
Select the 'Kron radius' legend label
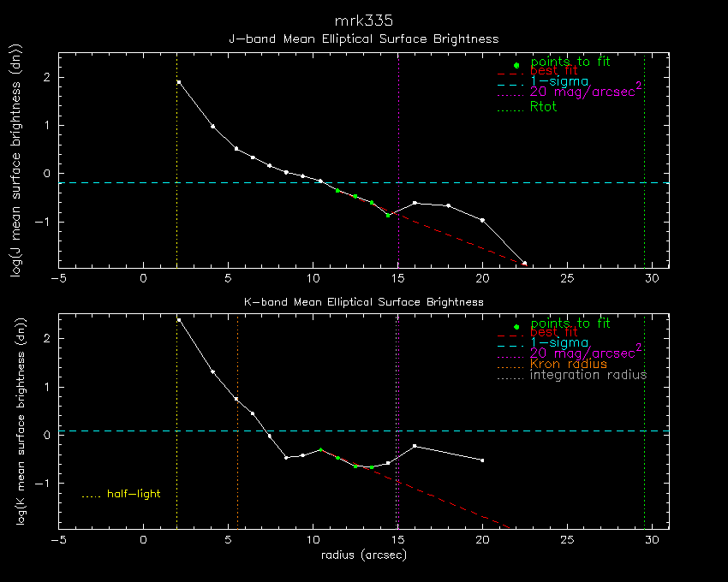(569, 365)
